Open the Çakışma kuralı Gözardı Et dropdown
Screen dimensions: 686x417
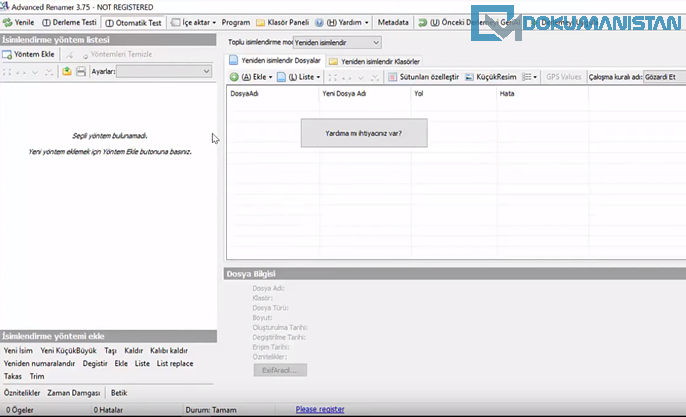click(664, 77)
